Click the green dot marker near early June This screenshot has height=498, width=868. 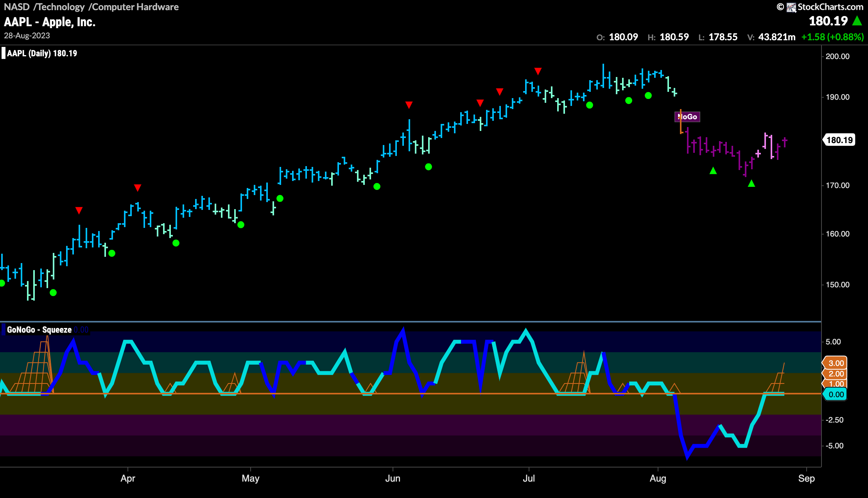coord(429,167)
